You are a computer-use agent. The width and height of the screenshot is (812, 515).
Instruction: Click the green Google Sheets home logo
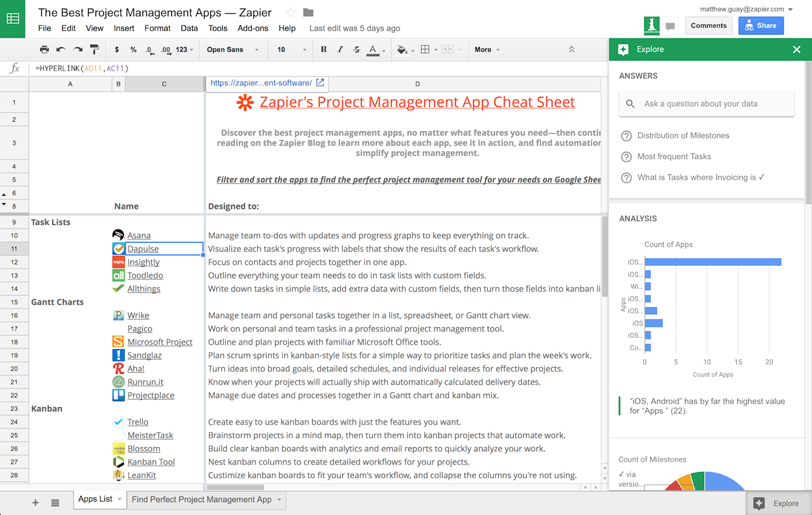point(13,19)
